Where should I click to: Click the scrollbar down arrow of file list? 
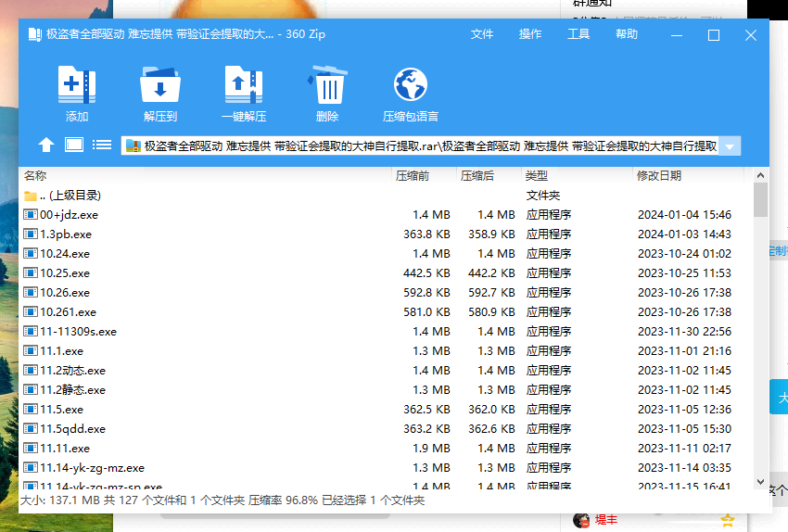click(760, 482)
